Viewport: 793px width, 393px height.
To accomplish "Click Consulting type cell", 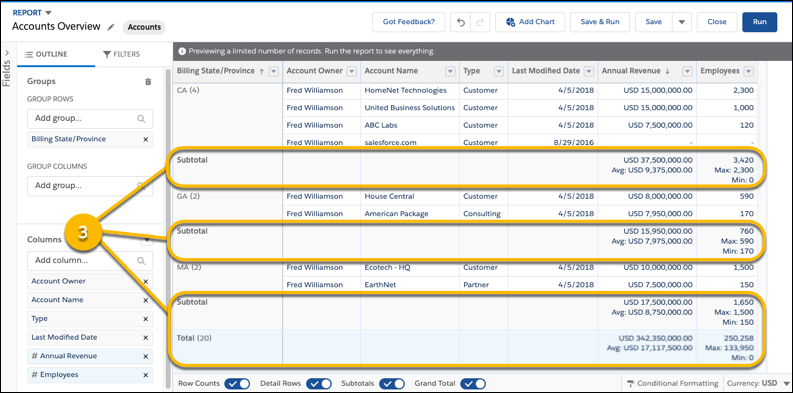I will (482, 214).
